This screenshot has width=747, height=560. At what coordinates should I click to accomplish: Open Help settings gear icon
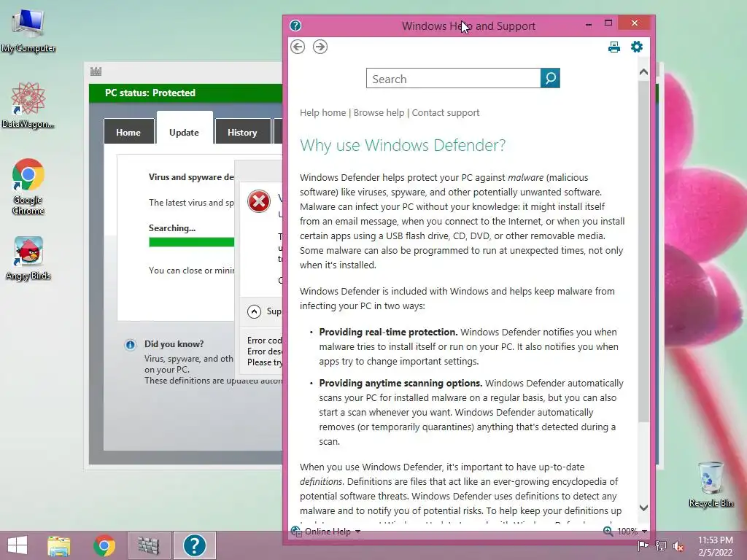click(x=636, y=47)
